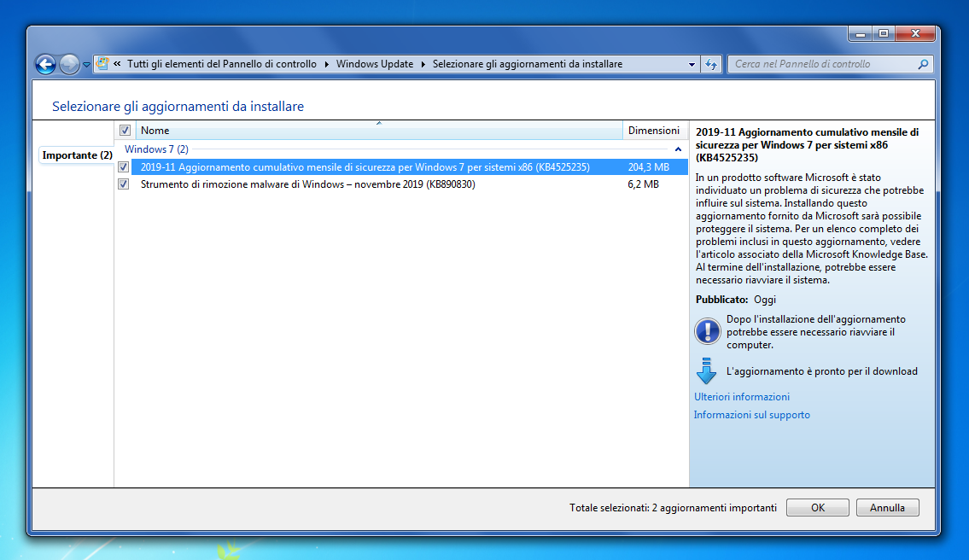Go to the Windows Update breadcrumb
This screenshot has height=560, width=969.
pyautogui.click(x=375, y=64)
